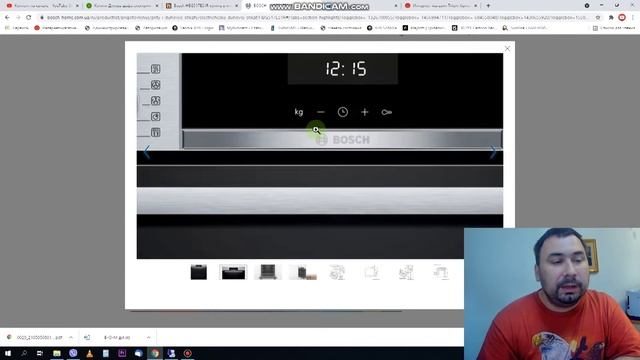Select the second thumbnail, control panel close-up
Image resolution: width=640 pixels, height=360 pixels.
coord(233,272)
